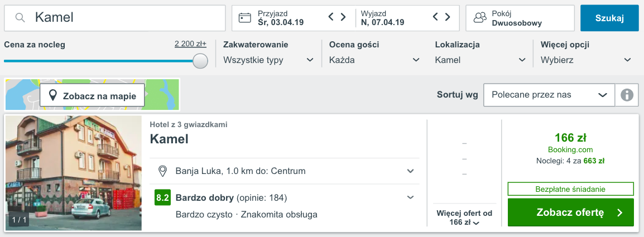Open the Ocena gości rating dropdown
The image size is (644, 237).
coord(374,60)
